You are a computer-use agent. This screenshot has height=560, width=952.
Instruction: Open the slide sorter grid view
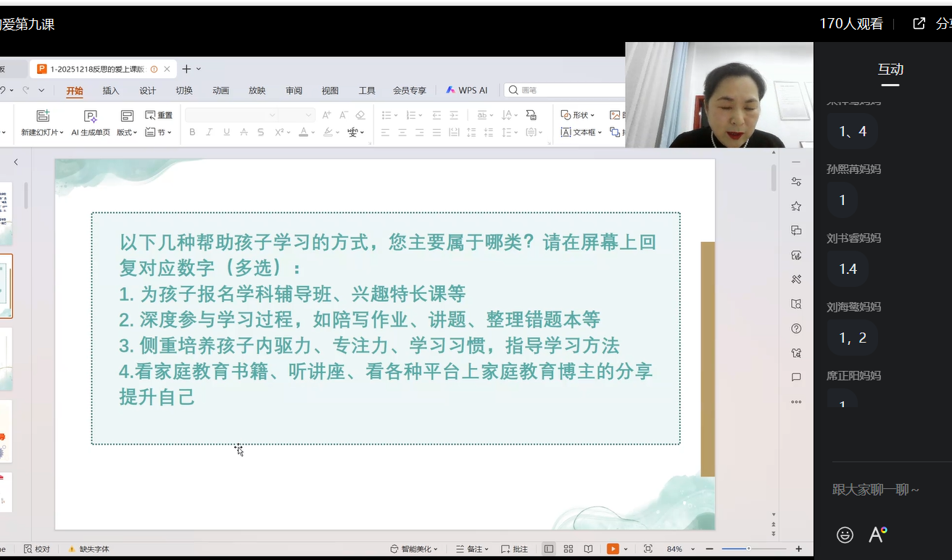tap(568, 549)
